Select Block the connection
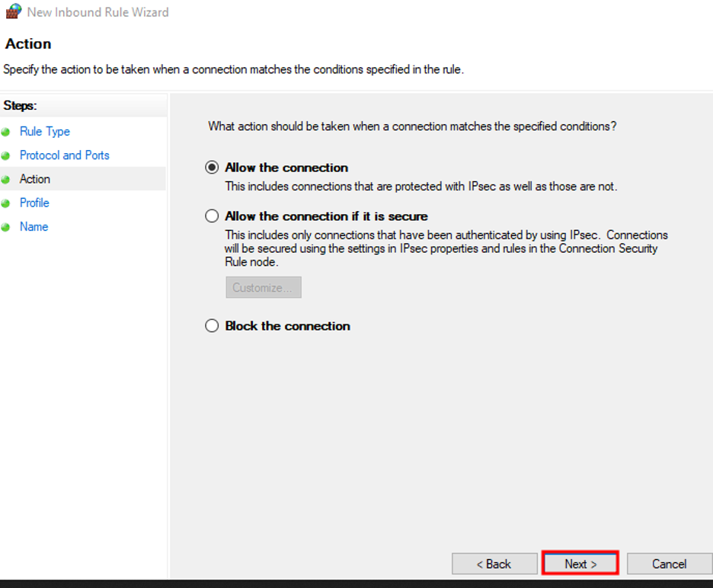Viewport: 713px width, 588px height. (x=211, y=325)
